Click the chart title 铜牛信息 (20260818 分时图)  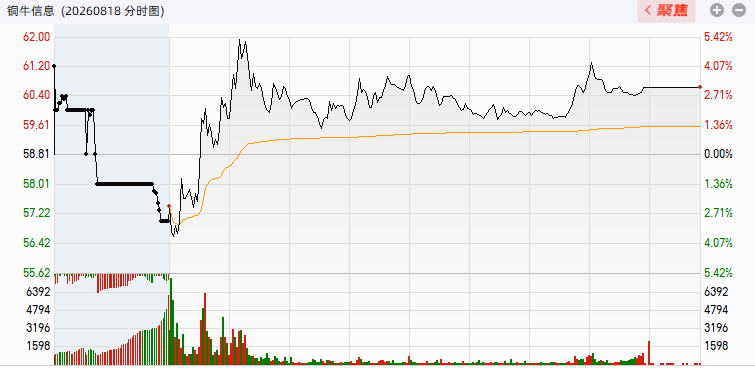point(85,11)
